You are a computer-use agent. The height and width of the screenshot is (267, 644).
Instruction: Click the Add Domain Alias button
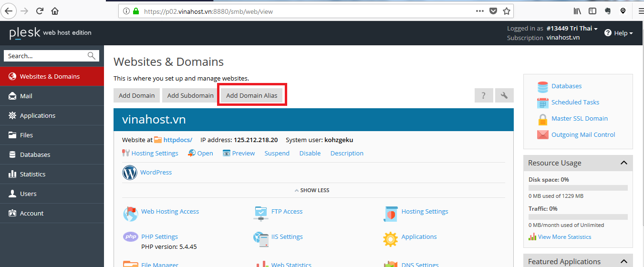coord(251,95)
